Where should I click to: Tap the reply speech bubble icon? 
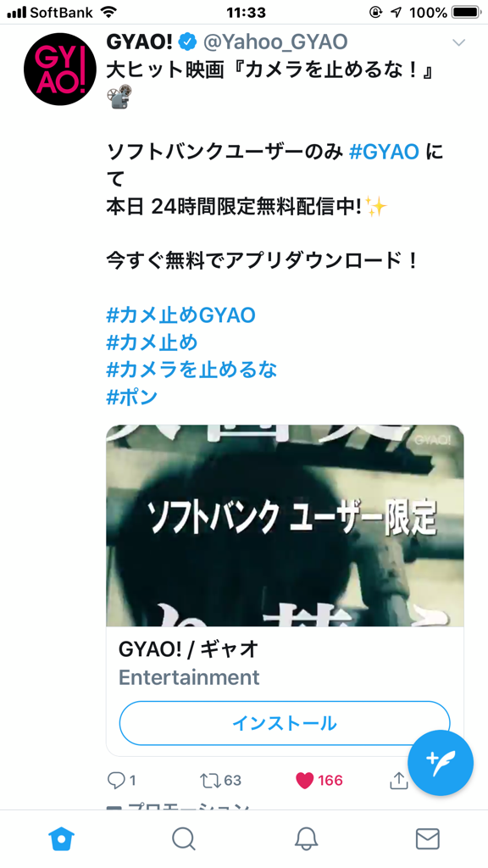(x=115, y=781)
